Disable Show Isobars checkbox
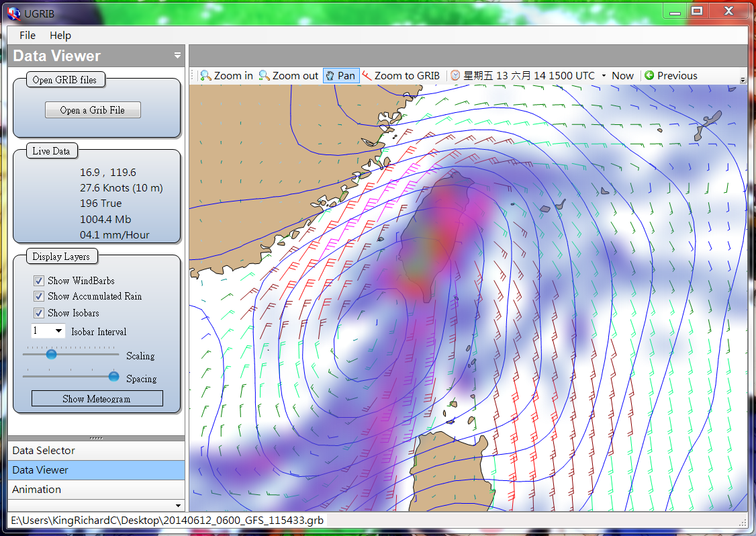756x536 pixels. click(x=39, y=313)
